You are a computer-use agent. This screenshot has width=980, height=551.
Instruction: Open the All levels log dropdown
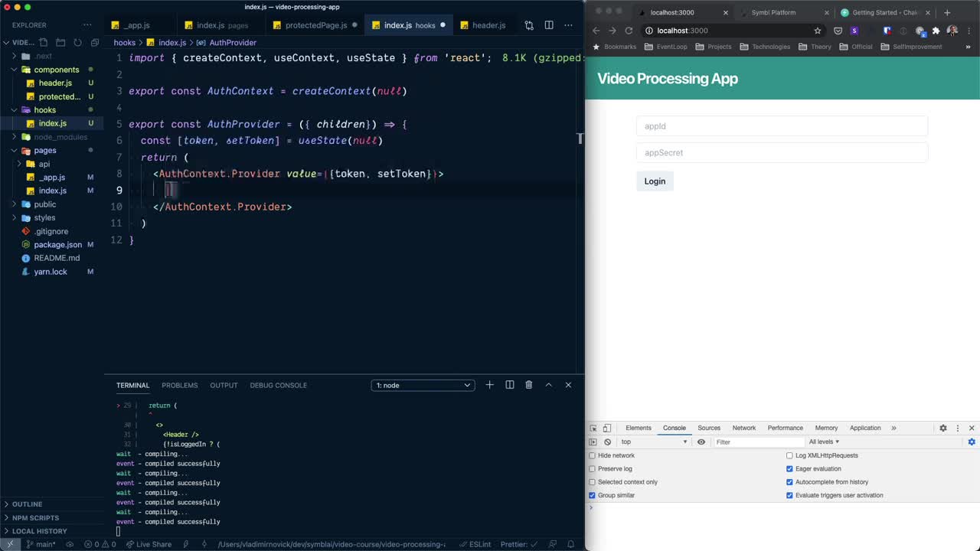824,442
